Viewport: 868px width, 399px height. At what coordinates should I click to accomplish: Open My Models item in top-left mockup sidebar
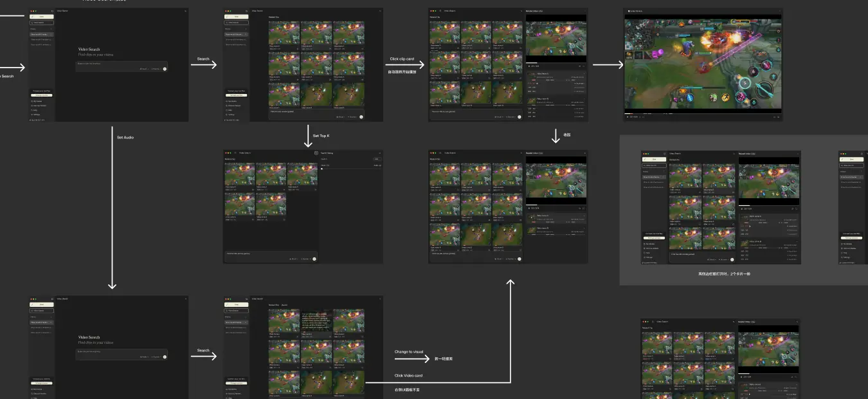[37, 101]
